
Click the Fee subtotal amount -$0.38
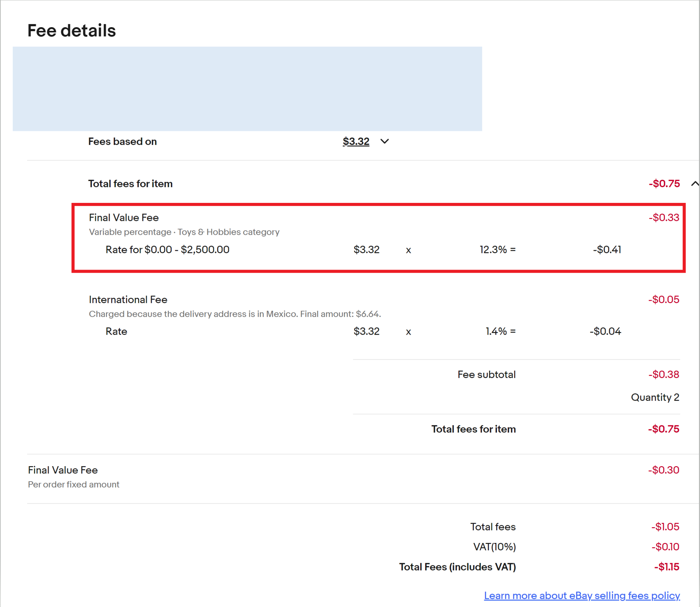point(663,374)
